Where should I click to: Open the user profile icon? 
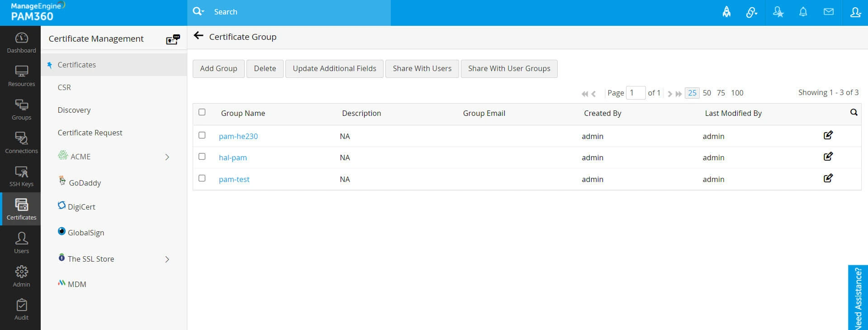855,12
